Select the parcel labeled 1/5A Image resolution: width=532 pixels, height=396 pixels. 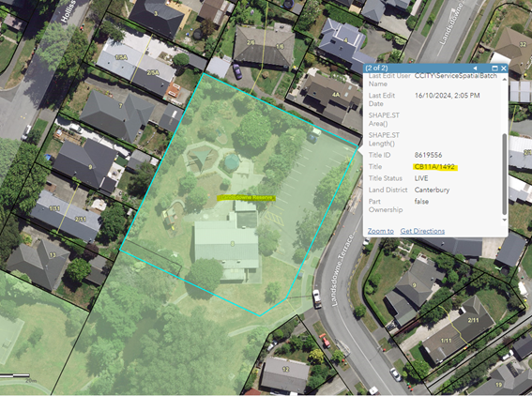click(121, 57)
